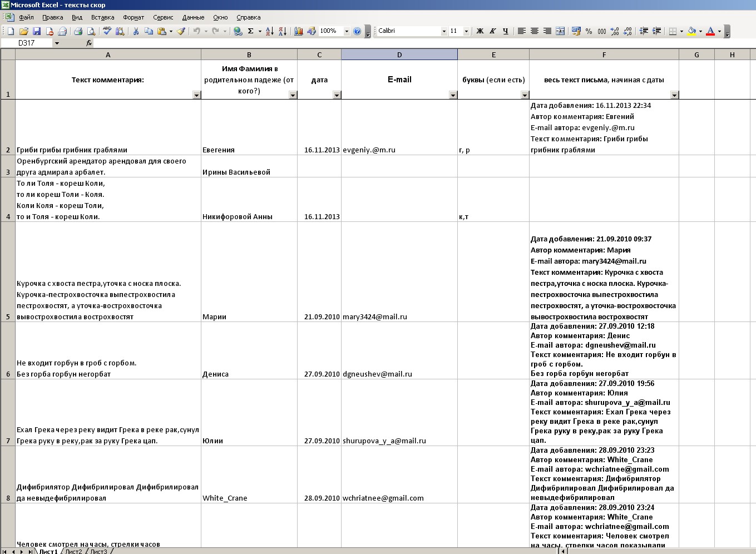
Task: Click the fx insert function button
Action: pos(89,43)
